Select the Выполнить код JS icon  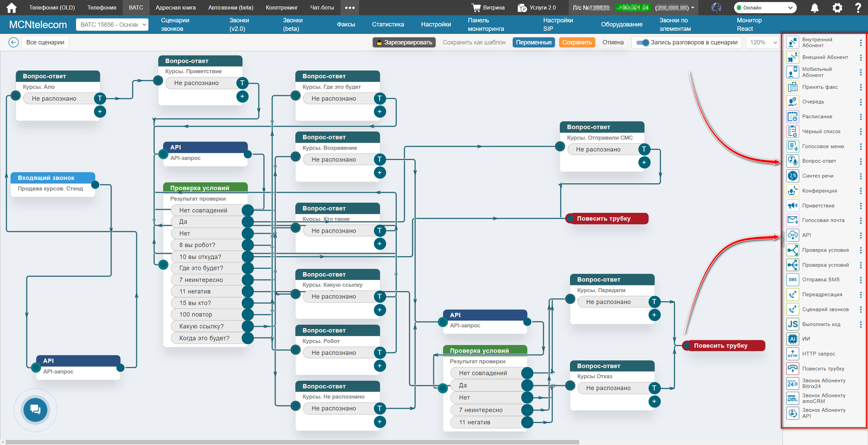click(x=792, y=324)
